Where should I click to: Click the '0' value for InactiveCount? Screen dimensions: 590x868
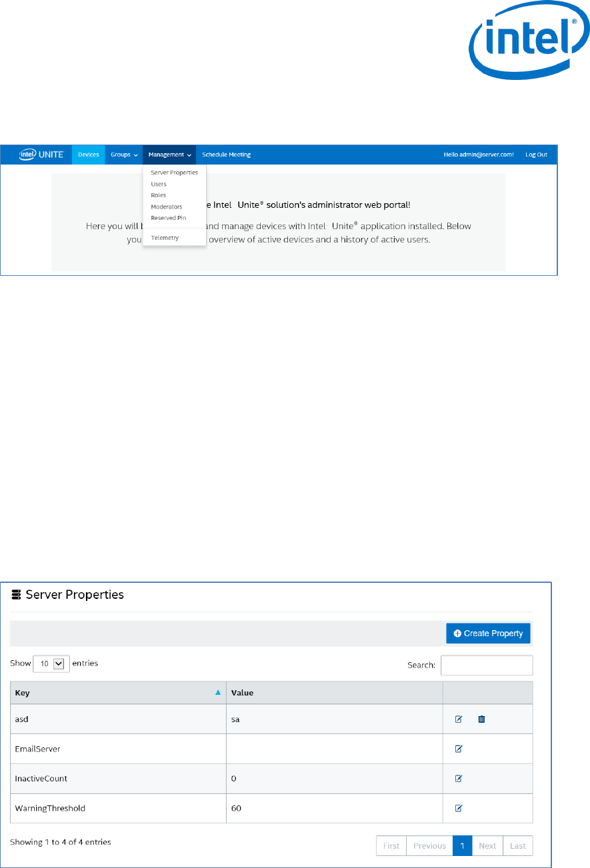(x=335, y=778)
